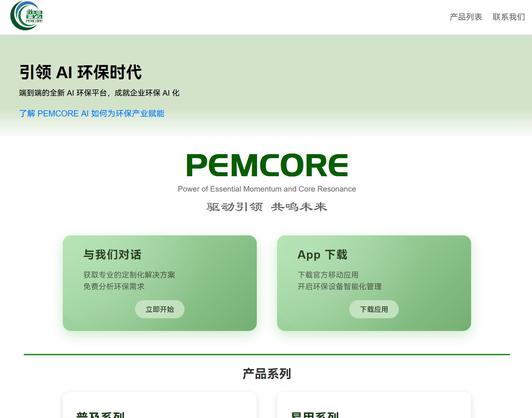The image size is (532, 418).
Task: Click the App 下载 card title
Action: click(322, 255)
